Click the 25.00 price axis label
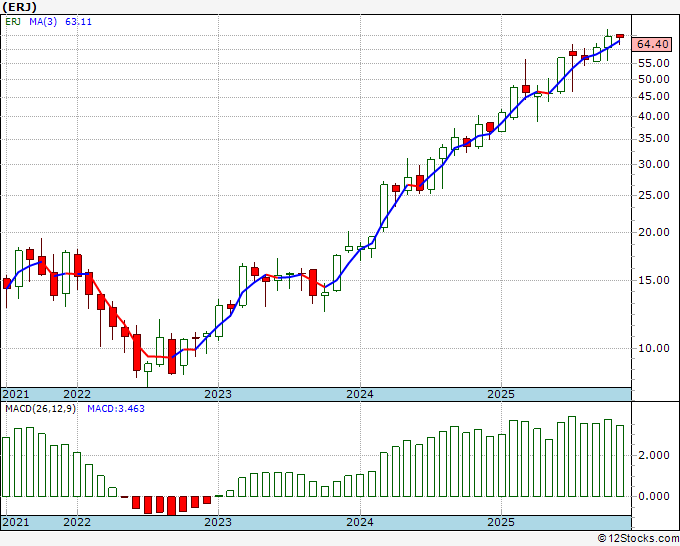This screenshot has height=546, width=680. pos(654,196)
